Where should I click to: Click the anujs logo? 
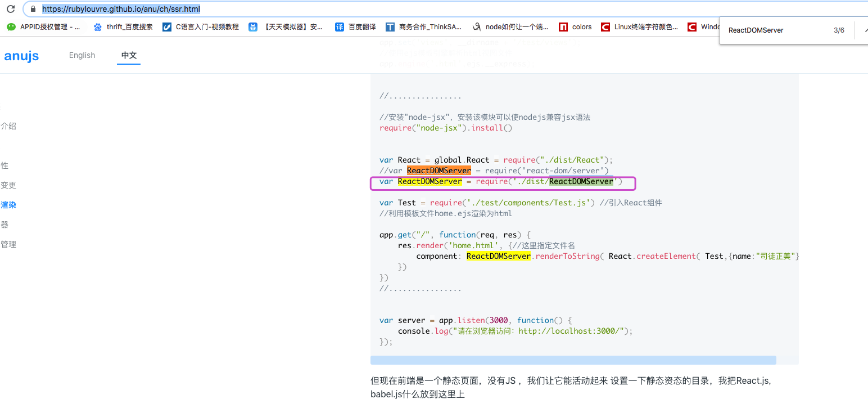point(21,55)
